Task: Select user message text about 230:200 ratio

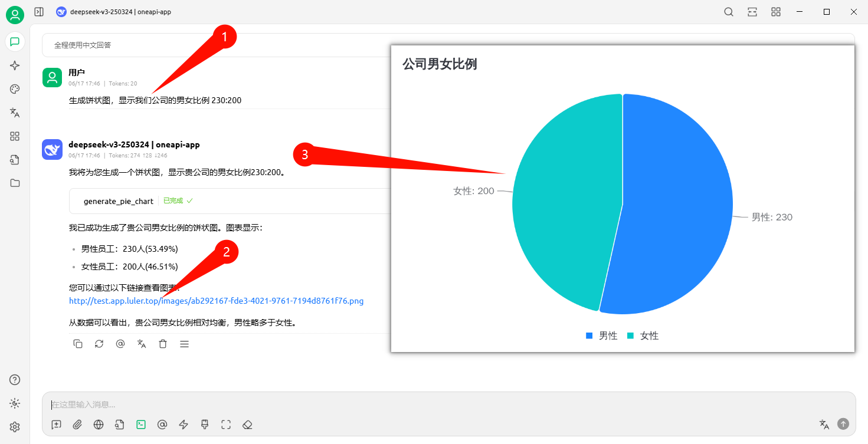Action: (x=155, y=100)
